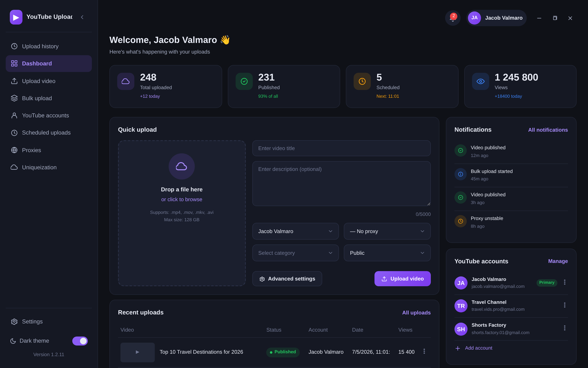The image size is (588, 368).
Task: Click the Proxy unstable warning icon
Action: tap(460, 221)
